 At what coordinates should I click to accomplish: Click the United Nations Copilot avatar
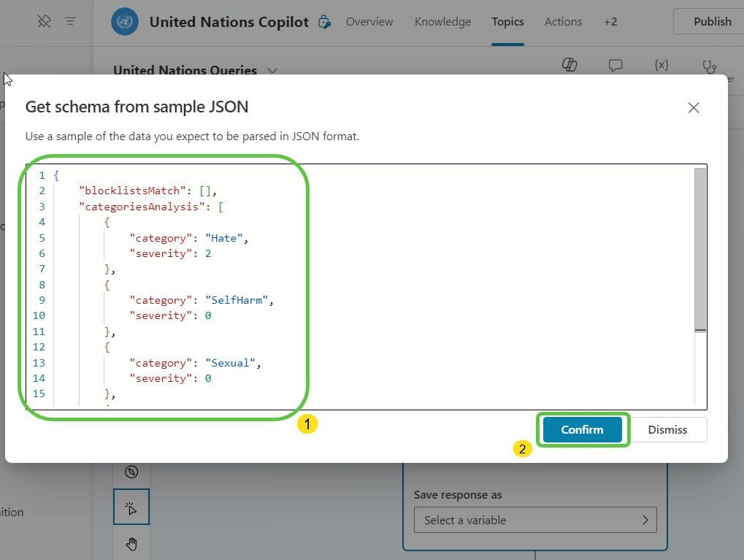[124, 22]
